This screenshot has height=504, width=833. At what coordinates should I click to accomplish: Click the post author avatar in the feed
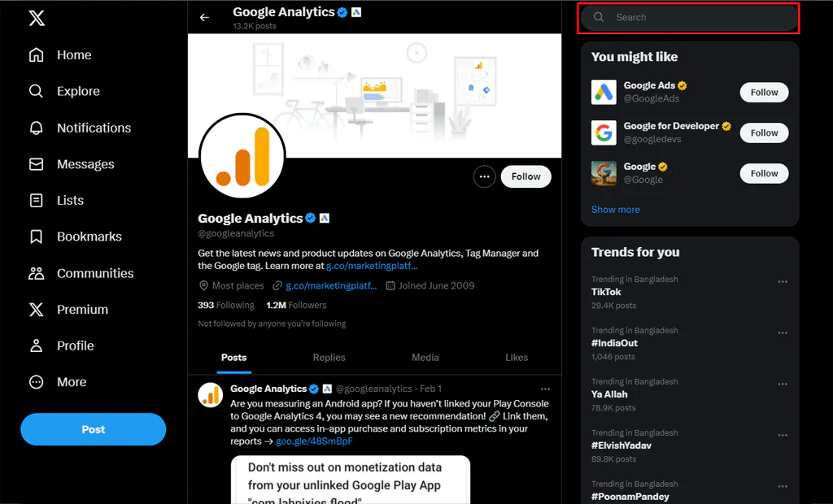211,395
